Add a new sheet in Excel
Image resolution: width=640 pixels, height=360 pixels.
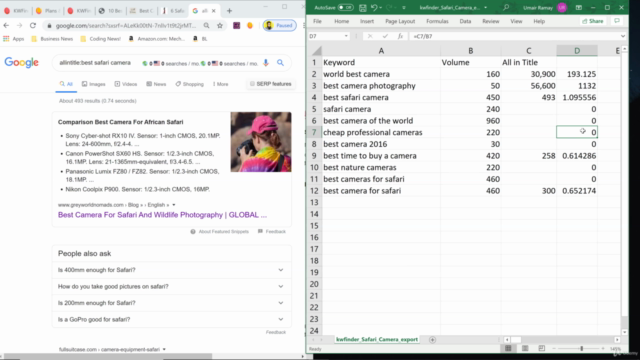click(432, 340)
